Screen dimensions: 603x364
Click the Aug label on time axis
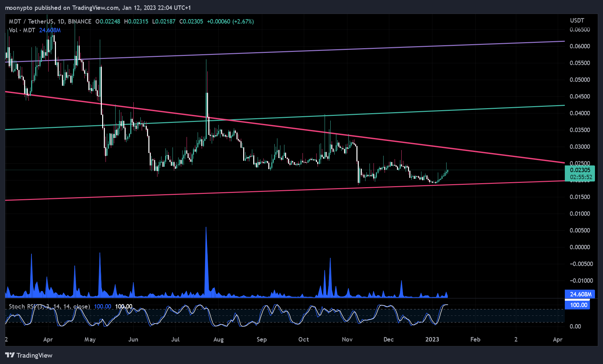[218, 340]
